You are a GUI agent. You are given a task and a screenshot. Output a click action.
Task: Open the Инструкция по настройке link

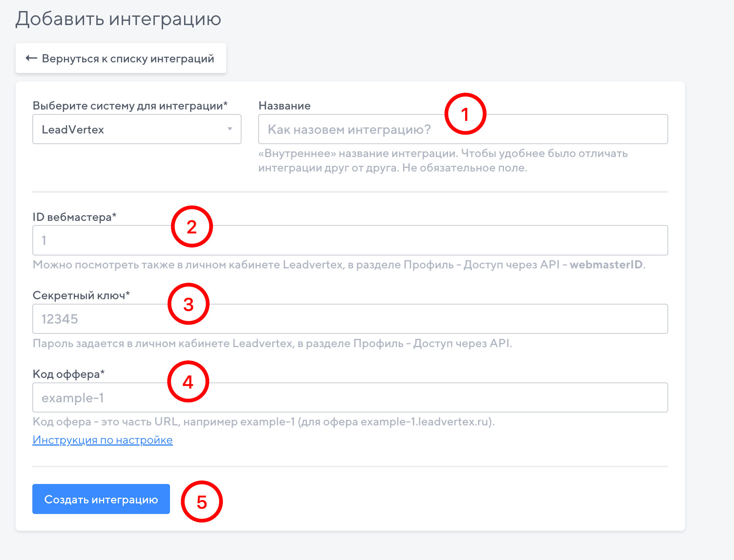point(103,440)
